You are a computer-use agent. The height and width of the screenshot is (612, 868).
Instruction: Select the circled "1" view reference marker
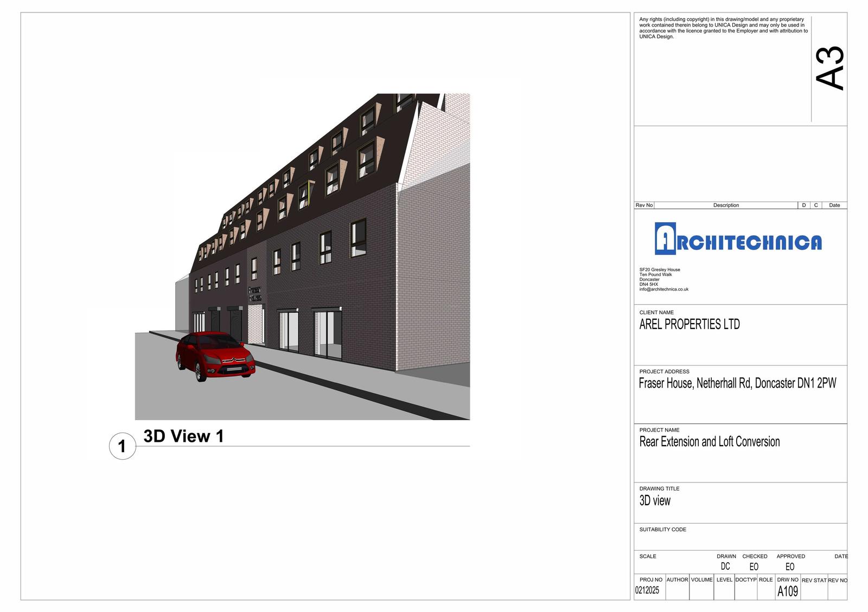[x=123, y=446]
